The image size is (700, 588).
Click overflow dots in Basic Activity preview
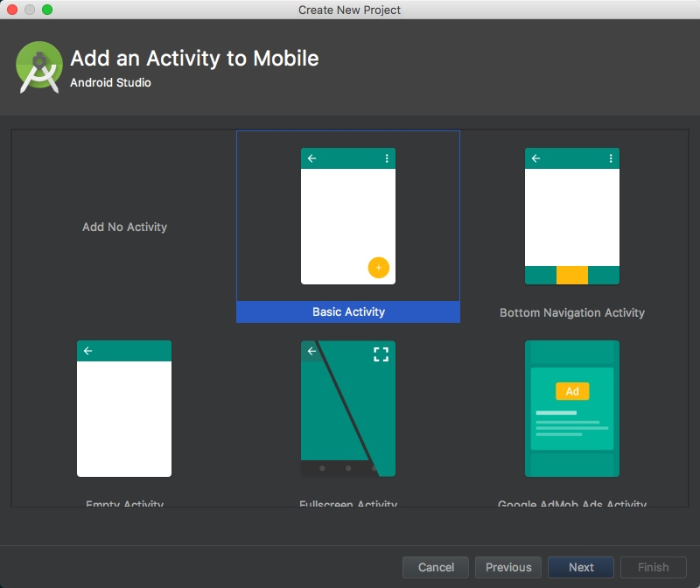coord(387,158)
